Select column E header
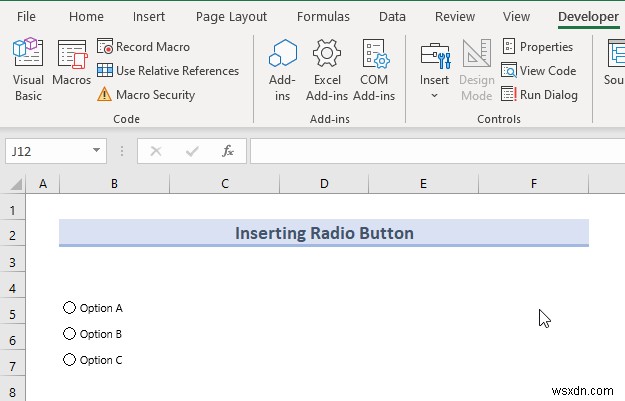625x401 pixels. pyautogui.click(x=423, y=184)
